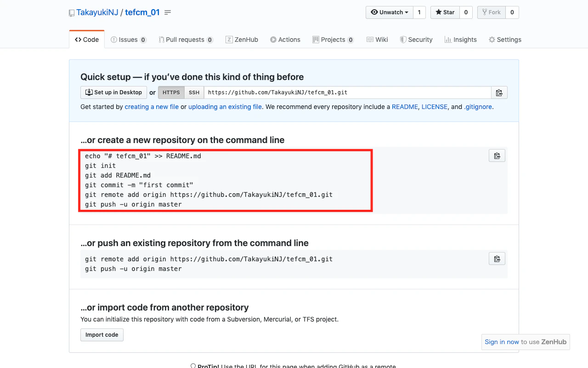Open the tefcm_01 repository name link

point(142,12)
